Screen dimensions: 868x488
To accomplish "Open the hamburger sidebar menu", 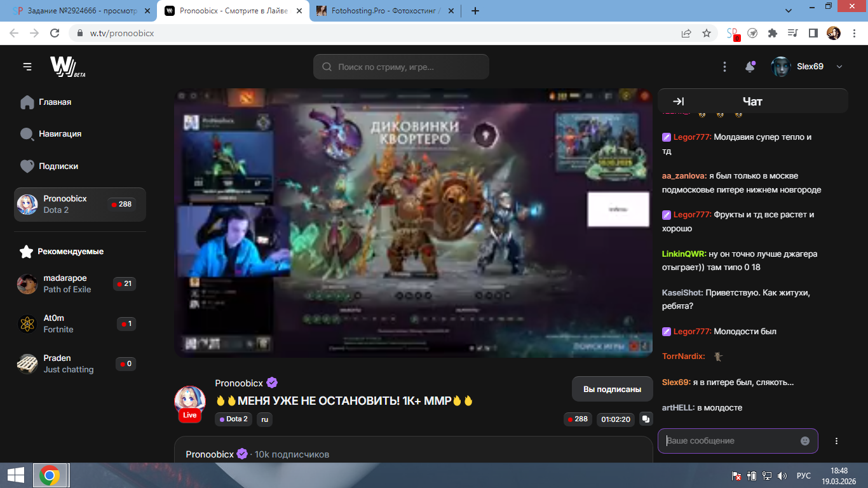I will click(27, 67).
